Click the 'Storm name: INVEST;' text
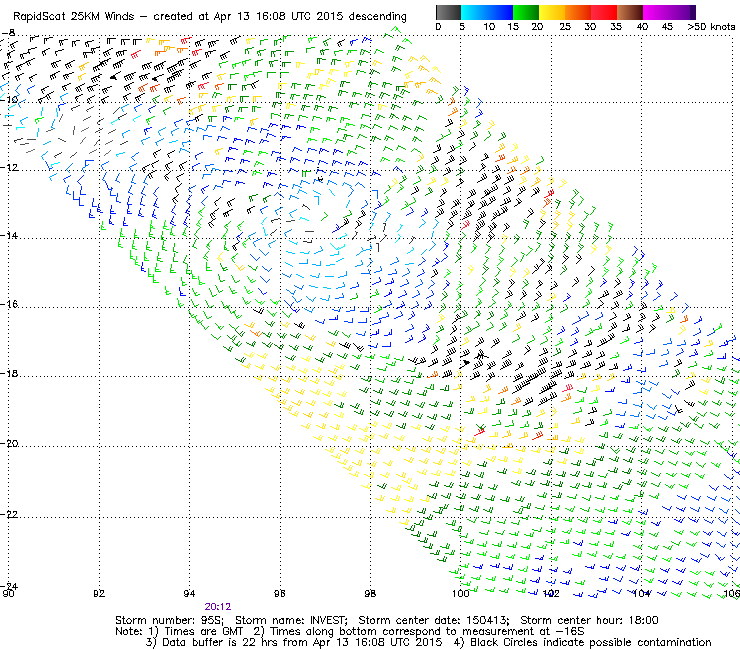The image size is (740, 650). [291, 620]
